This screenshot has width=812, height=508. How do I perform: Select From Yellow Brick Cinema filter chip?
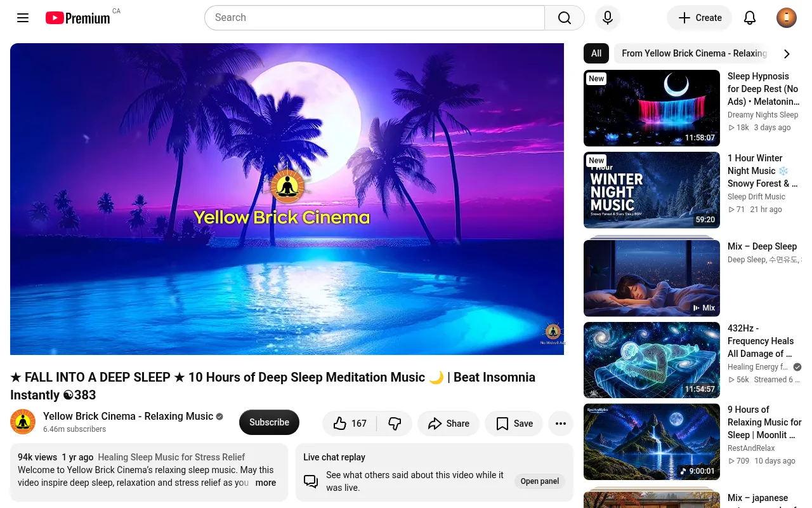click(694, 53)
